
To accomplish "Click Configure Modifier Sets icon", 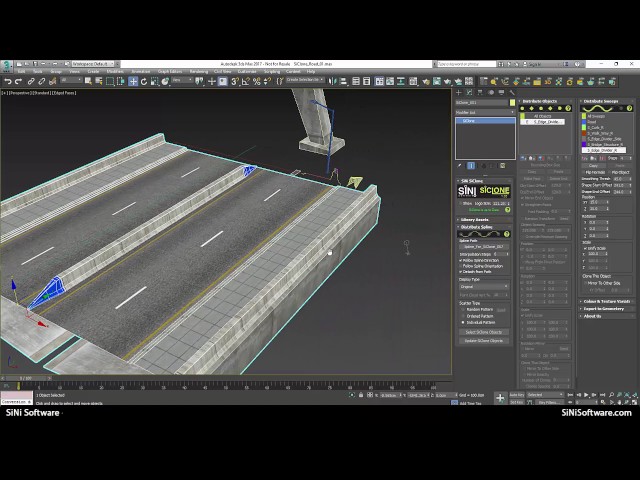I will click(x=502, y=166).
